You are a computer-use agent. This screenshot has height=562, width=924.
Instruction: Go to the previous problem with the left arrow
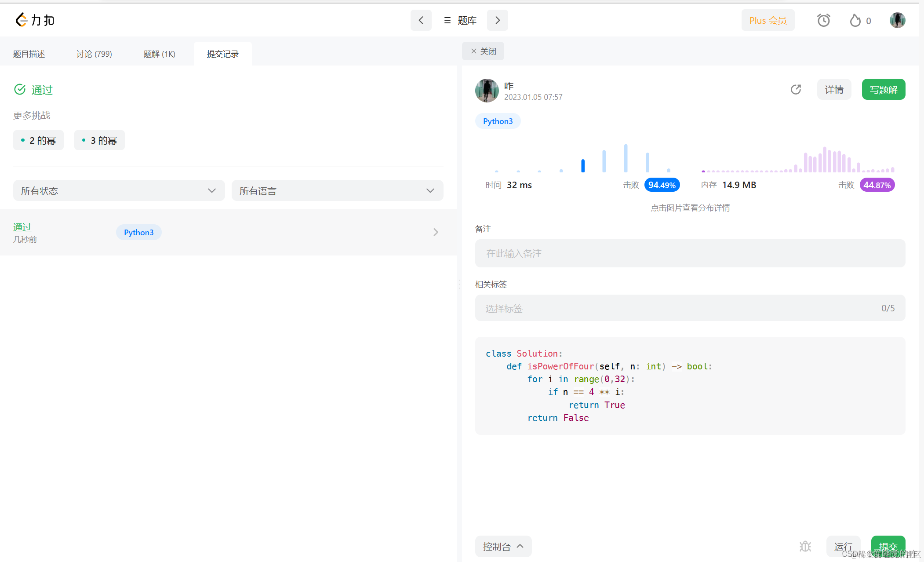click(421, 20)
